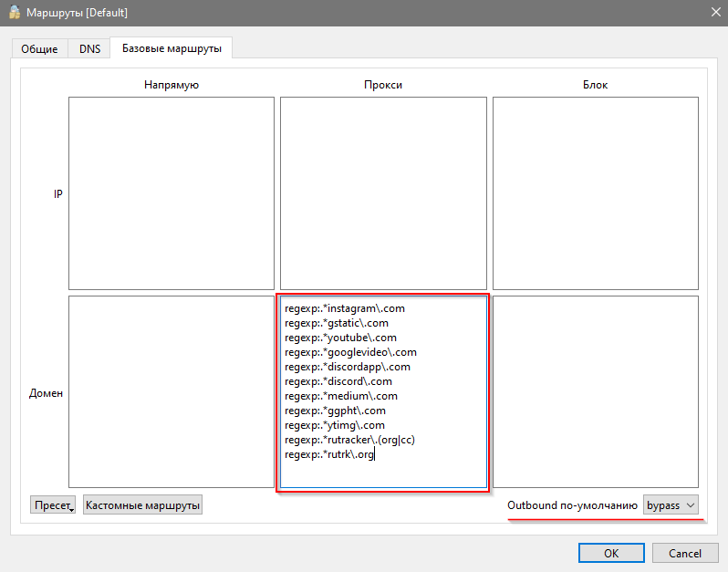Open the DNS tab
The height and width of the screenshot is (572, 728).
(x=90, y=48)
